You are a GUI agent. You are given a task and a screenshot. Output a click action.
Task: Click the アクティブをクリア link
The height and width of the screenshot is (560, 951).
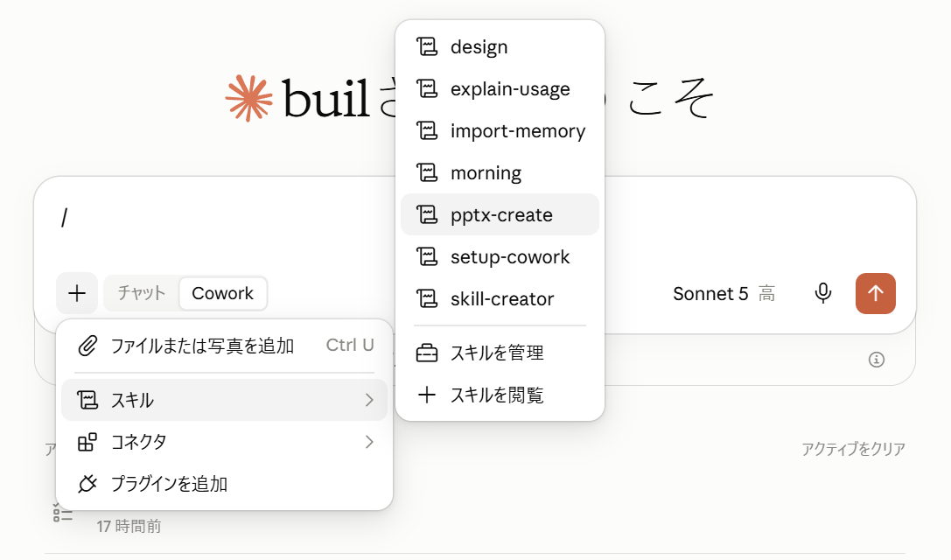[853, 449]
